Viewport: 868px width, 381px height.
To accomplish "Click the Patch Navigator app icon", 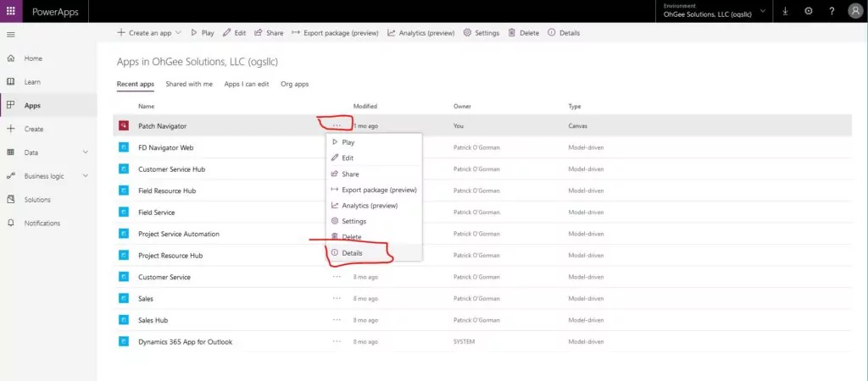I will tap(124, 126).
